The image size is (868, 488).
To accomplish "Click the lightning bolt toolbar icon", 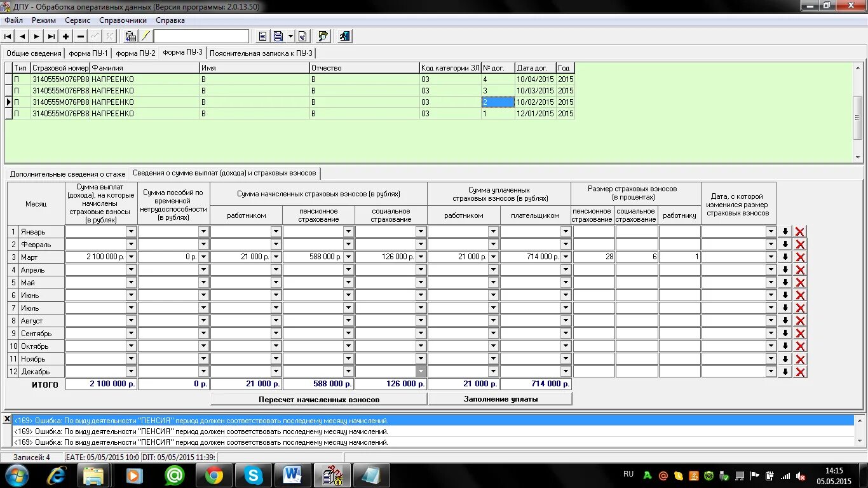I will (x=146, y=36).
